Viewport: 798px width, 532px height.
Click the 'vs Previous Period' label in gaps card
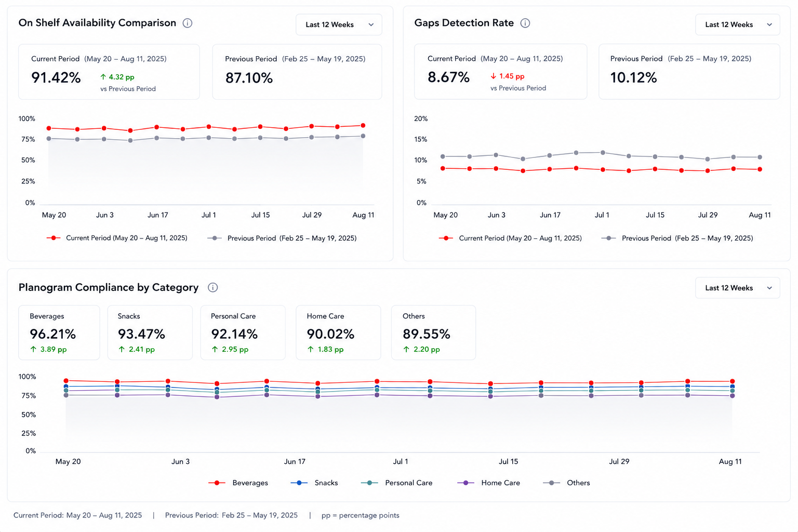(518, 88)
